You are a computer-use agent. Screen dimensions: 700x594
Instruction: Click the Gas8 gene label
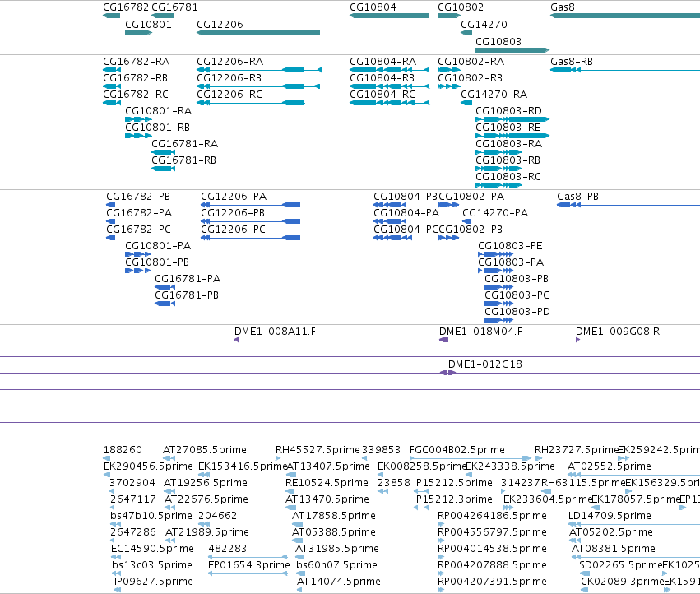point(563,7)
